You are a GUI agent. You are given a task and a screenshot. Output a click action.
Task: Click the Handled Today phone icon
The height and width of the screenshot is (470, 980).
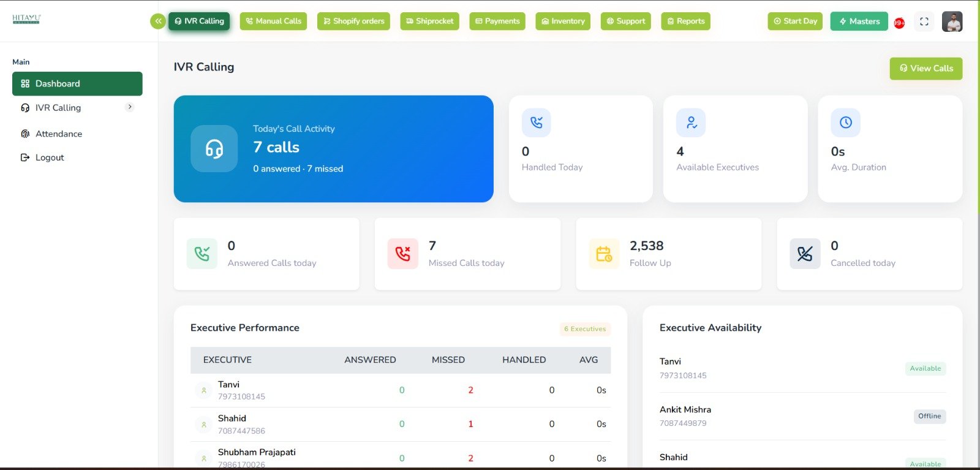point(537,123)
